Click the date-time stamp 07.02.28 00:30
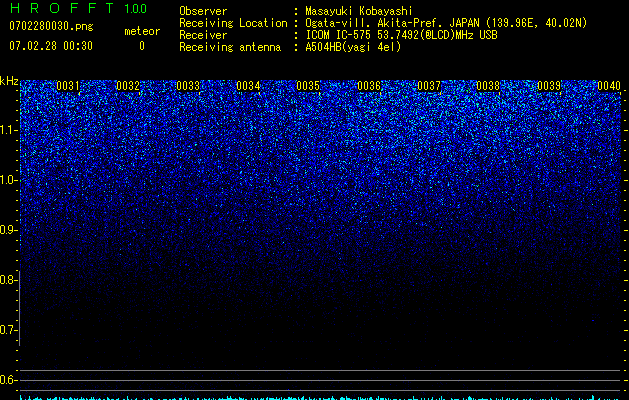The width and height of the screenshot is (629, 400). pos(51,46)
